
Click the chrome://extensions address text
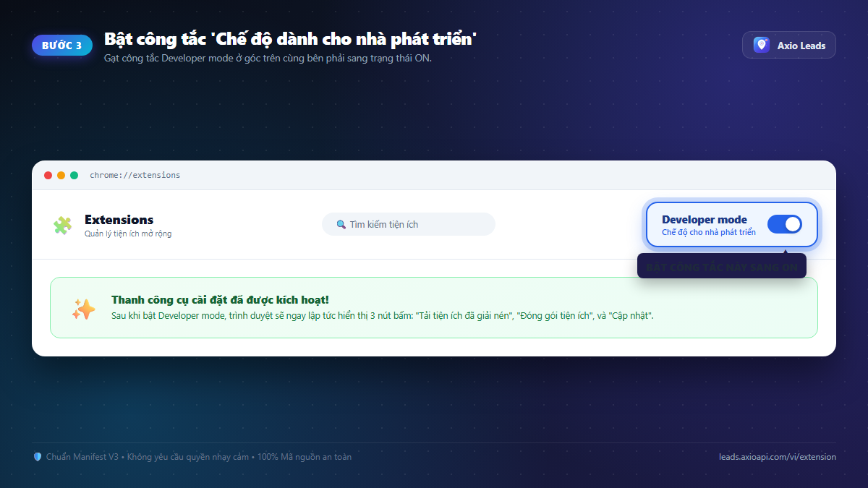(135, 175)
